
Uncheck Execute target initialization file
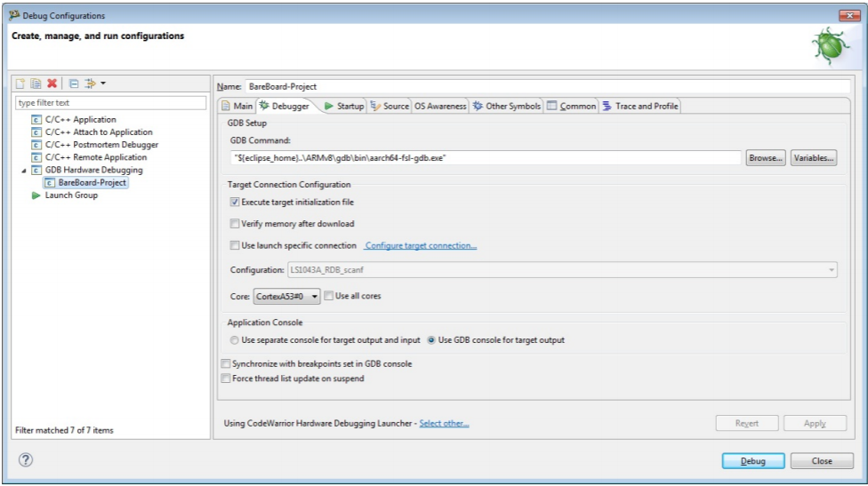(235, 203)
